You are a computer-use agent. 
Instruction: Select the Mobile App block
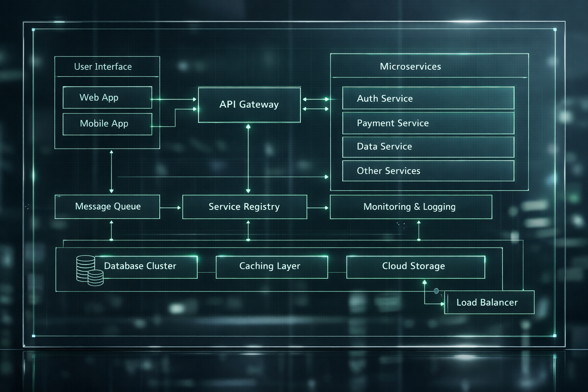point(107,124)
